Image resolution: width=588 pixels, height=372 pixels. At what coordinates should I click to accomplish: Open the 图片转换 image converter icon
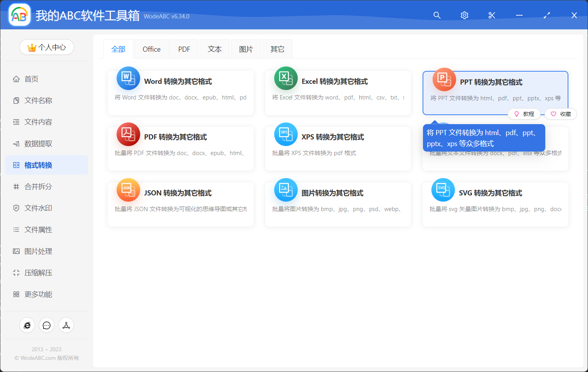[x=286, y=190]
